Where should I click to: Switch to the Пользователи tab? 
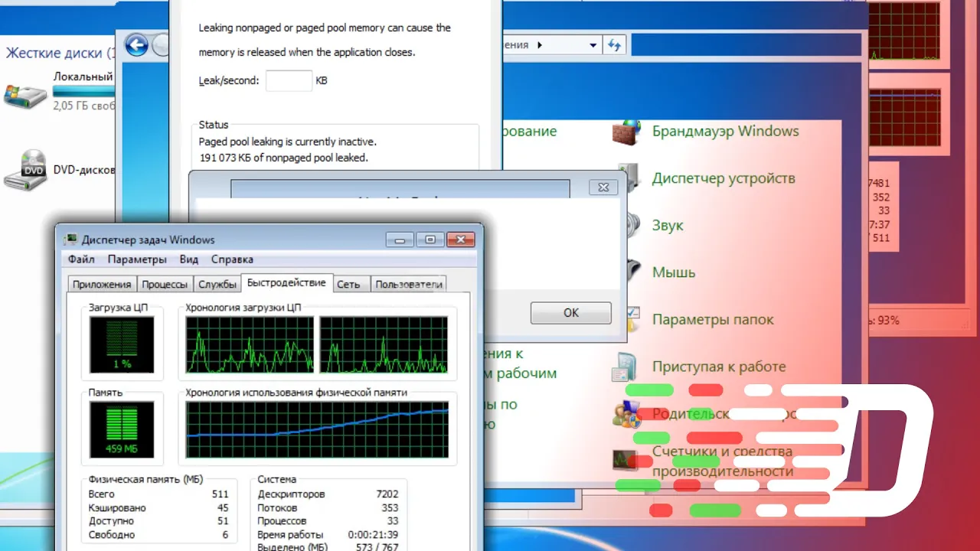(409, 284)
